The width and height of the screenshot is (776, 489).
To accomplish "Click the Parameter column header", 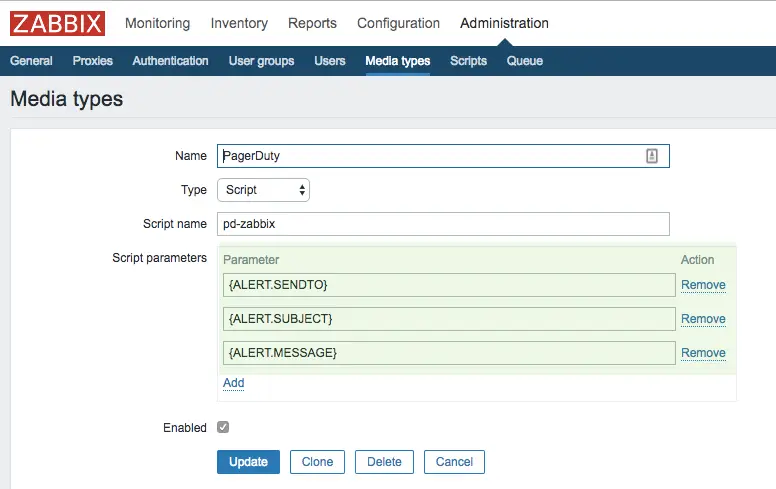I will click(251, 260).
